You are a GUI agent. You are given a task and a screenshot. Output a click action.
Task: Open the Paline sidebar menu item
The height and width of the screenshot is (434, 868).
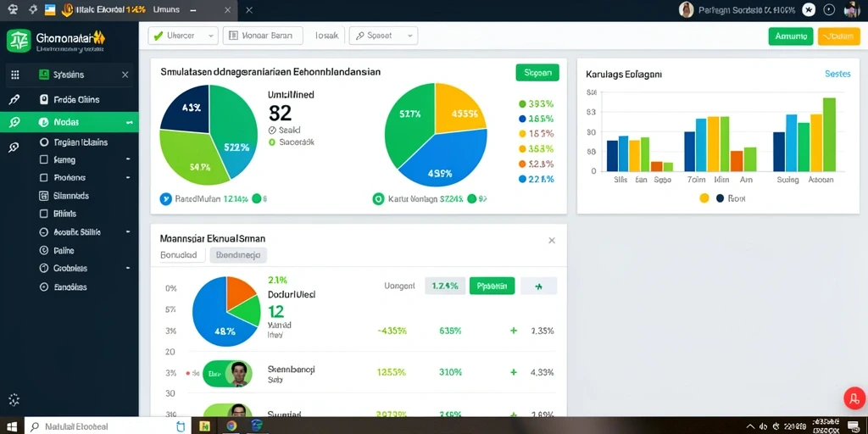tap(64, 250)
